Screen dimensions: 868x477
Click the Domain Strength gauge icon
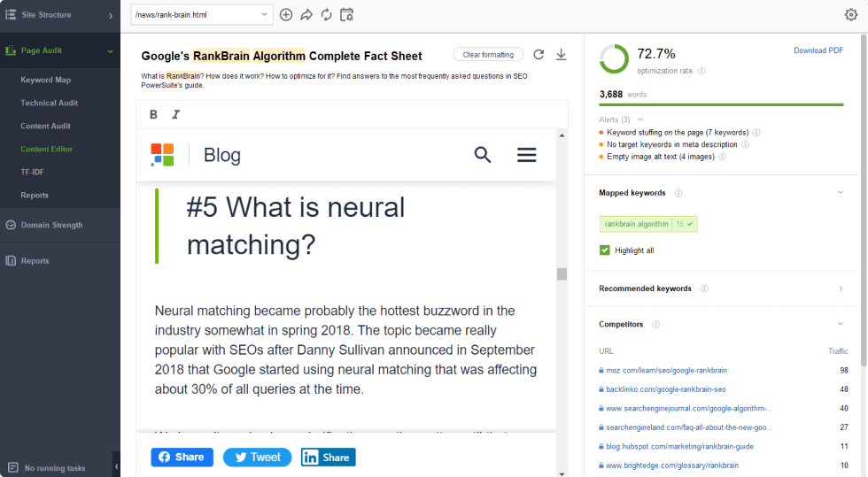[11, 225]
